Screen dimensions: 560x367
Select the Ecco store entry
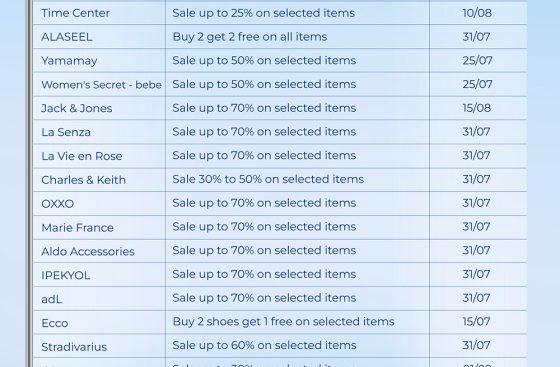point(55,323)
